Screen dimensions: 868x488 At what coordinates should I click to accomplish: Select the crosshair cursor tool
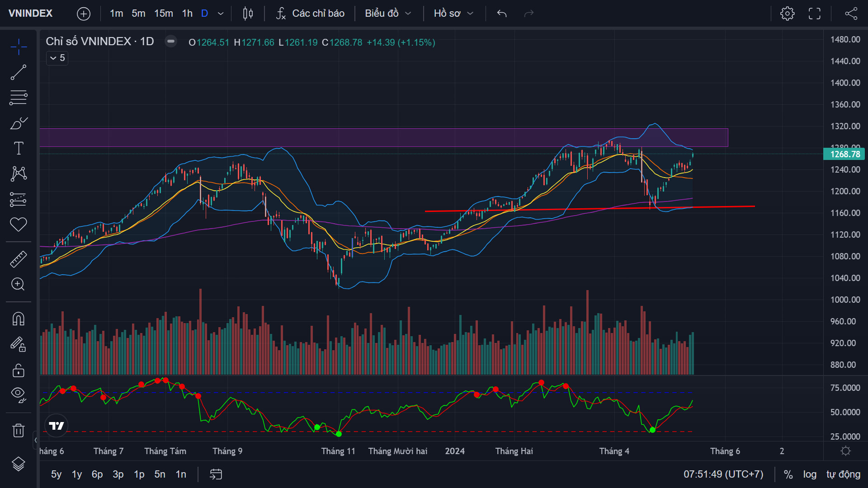pos(19,47)
